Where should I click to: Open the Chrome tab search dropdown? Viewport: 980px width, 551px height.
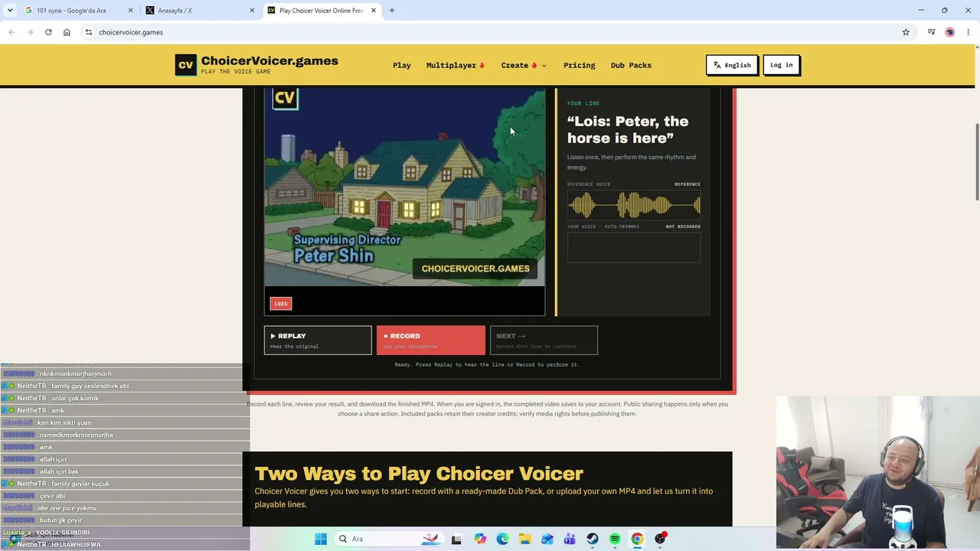point(10,10)
